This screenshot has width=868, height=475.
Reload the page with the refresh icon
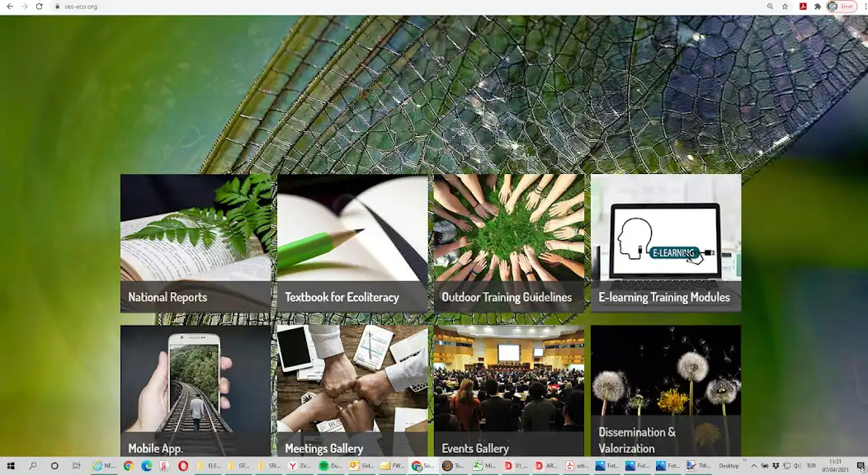(x=39, y=7)
